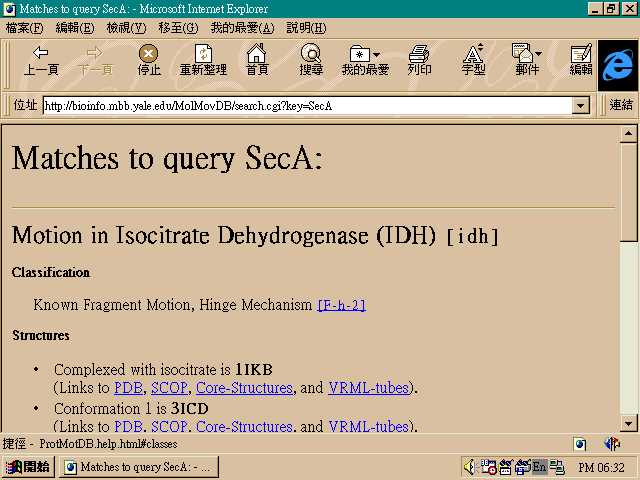
Task: Click the Back (上一頁) toolbar button
Action: [41, 60]
